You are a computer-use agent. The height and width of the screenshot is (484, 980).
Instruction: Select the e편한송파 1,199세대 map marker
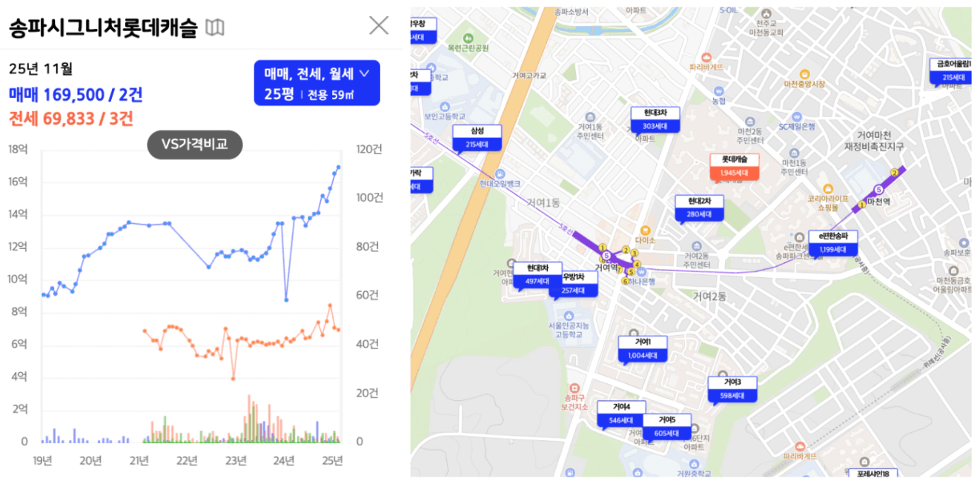pyautogui.click(x=833, y=243)
